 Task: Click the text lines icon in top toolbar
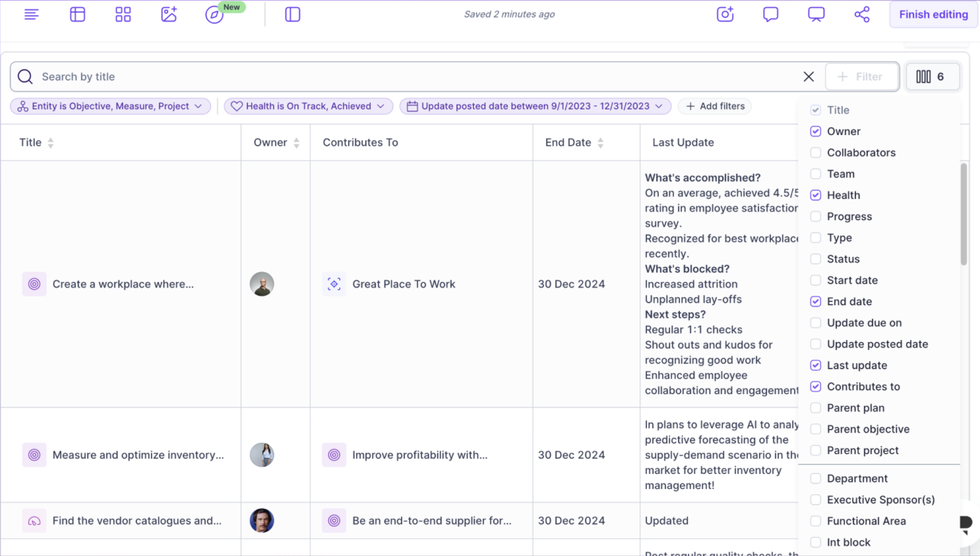[x=32, y=14]
